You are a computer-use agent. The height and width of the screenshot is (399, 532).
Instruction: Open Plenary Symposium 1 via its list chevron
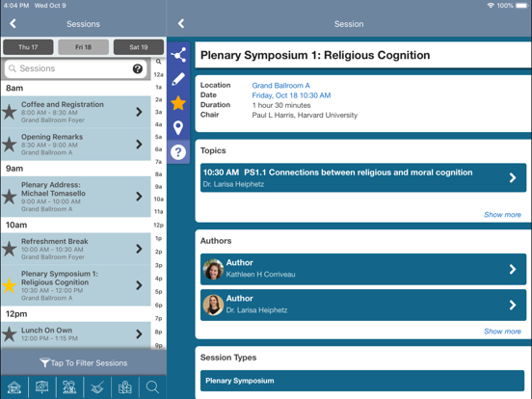point(139,285)
